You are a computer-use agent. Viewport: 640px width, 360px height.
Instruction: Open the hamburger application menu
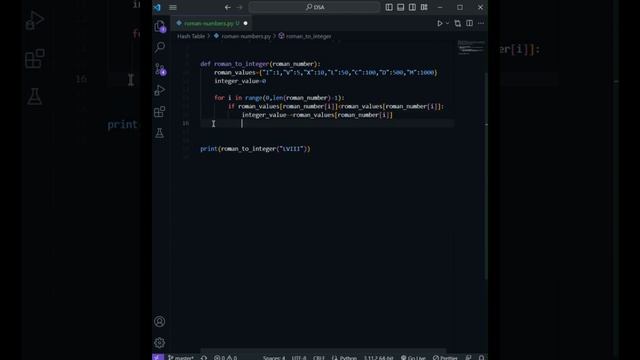[173, 7]
